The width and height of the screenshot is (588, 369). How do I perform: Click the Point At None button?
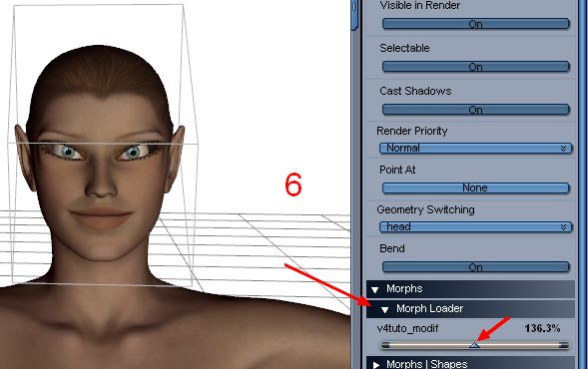(x=476, y=187)
